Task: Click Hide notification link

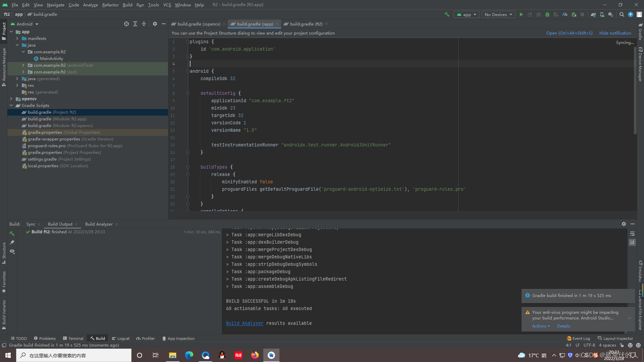Action: (615, 33)
